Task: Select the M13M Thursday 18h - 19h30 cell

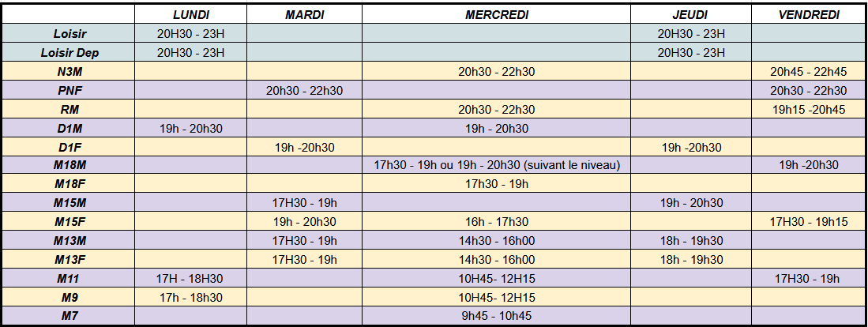Action: (x=691, y=240)
